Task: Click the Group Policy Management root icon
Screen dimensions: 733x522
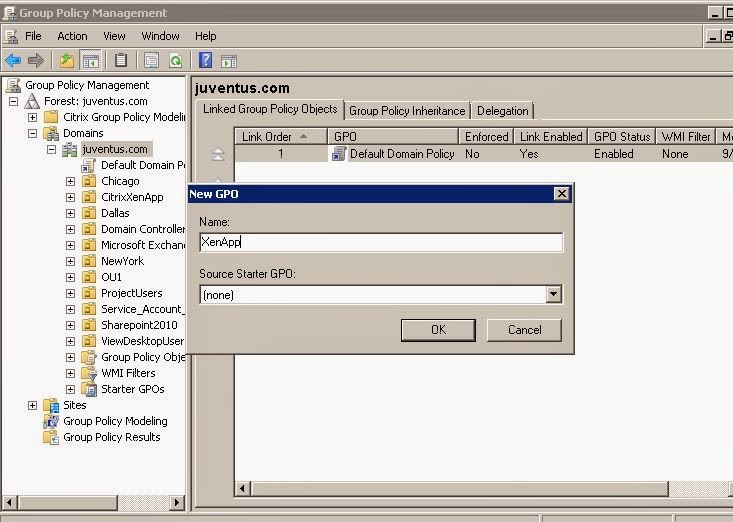Action: point(14,85)
